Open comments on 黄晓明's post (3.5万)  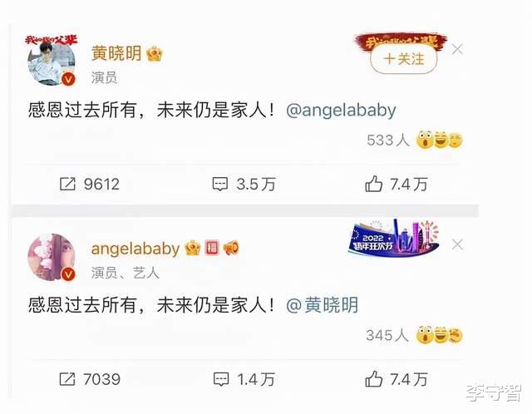click(244, 185)
